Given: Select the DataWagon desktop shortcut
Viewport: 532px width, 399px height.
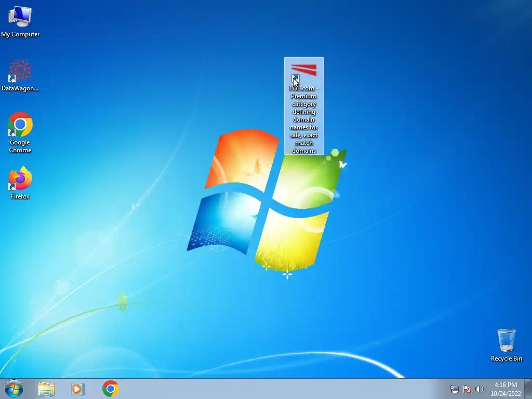Looking at the screenshot, I should click(20, 75).
